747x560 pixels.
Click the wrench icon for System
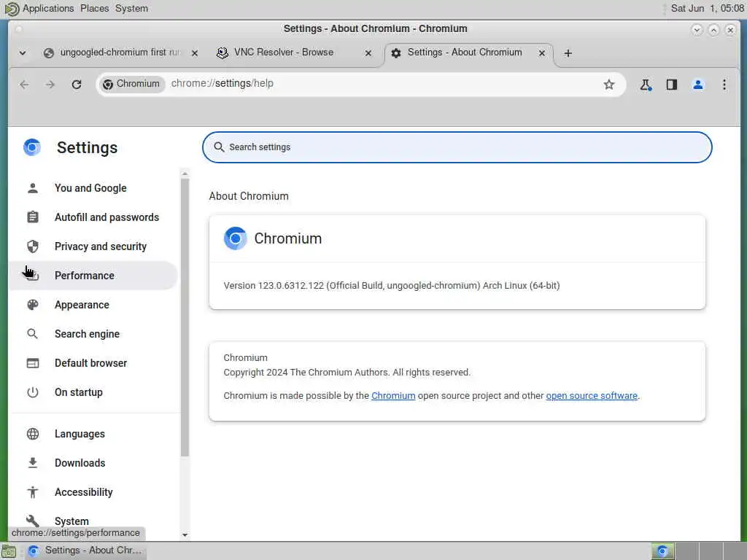tap(32, 521)
